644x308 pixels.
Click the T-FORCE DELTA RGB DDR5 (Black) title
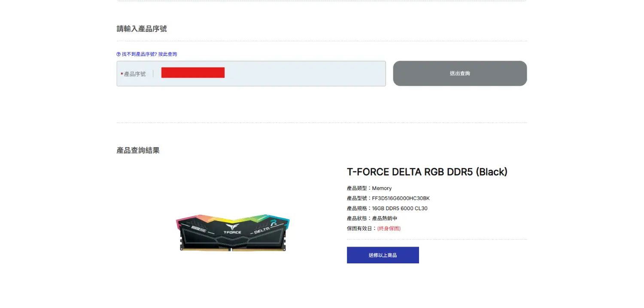point(427,172)
